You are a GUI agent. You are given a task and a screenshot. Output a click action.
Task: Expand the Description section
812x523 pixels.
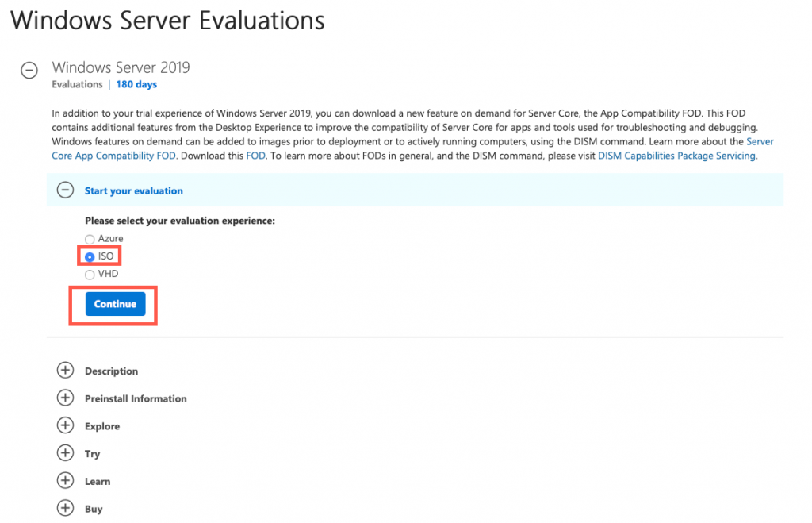click(x=65, y=370)
